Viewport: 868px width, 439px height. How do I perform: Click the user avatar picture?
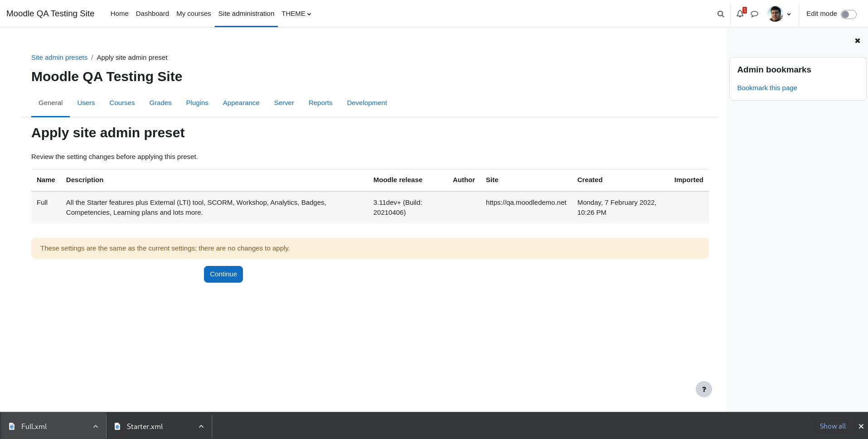coord(775,14)
